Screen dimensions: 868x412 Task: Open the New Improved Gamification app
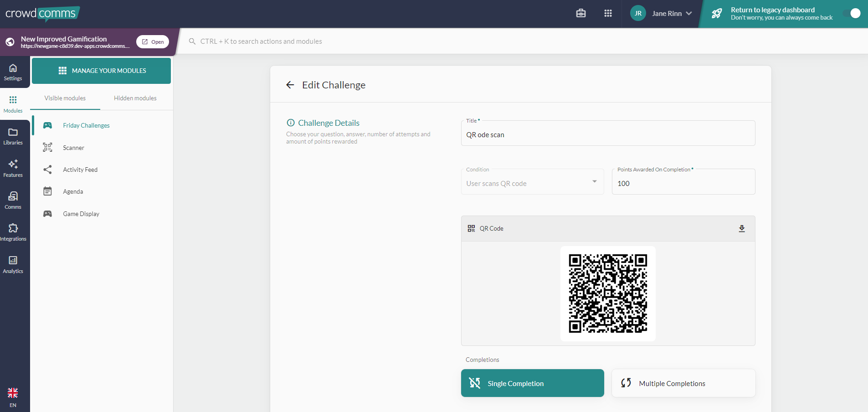(153, 42)
